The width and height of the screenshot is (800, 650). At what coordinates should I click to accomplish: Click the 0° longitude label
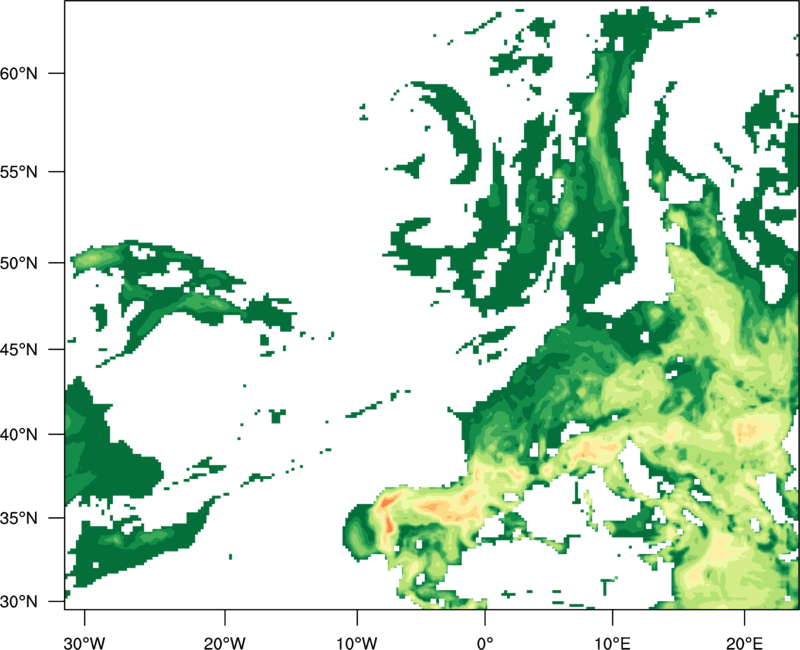(485, 643)
